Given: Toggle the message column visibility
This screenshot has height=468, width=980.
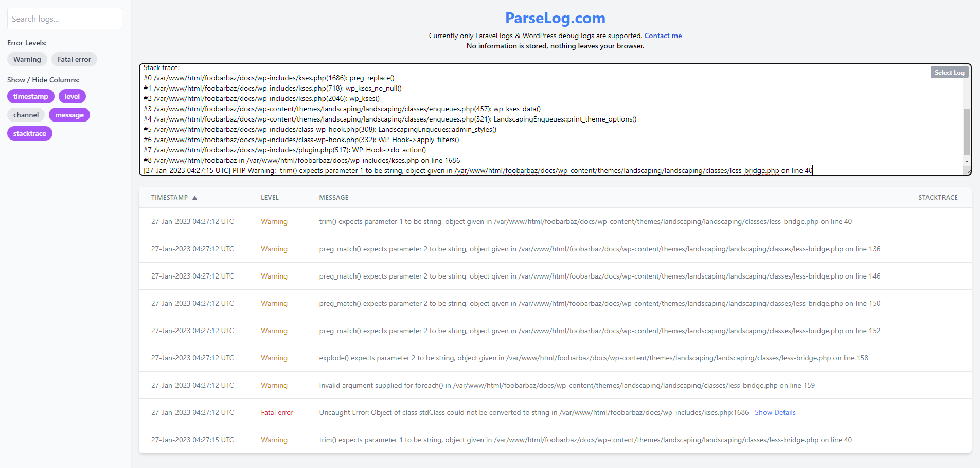Looking at the screenshot, I should pyautogui.click(x=69, y=115).
